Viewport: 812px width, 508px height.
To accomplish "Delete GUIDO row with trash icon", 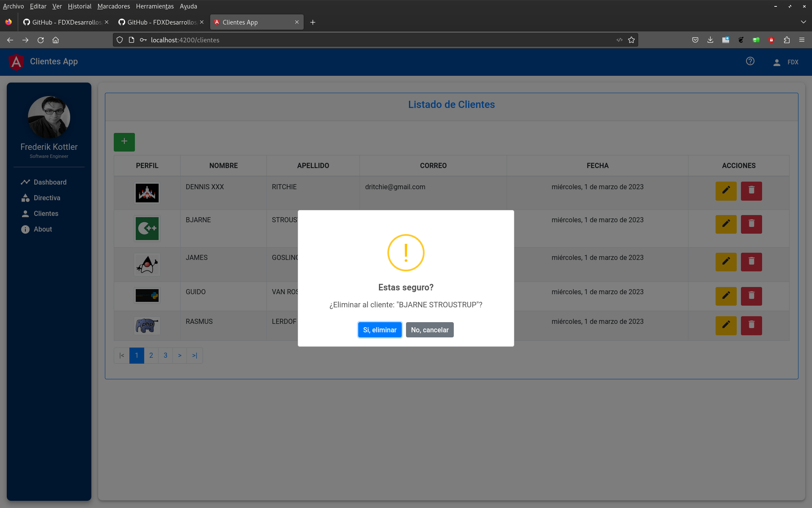I will [x=751, y=296].
